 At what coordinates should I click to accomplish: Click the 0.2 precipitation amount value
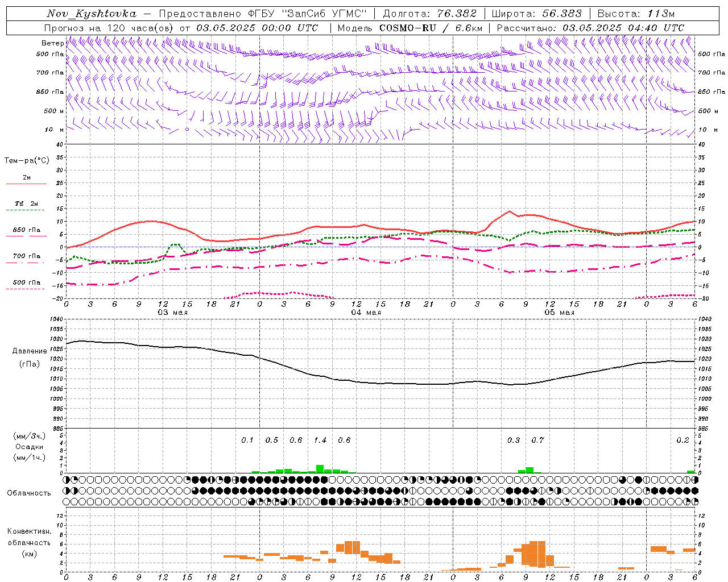(x=682, y=440)
